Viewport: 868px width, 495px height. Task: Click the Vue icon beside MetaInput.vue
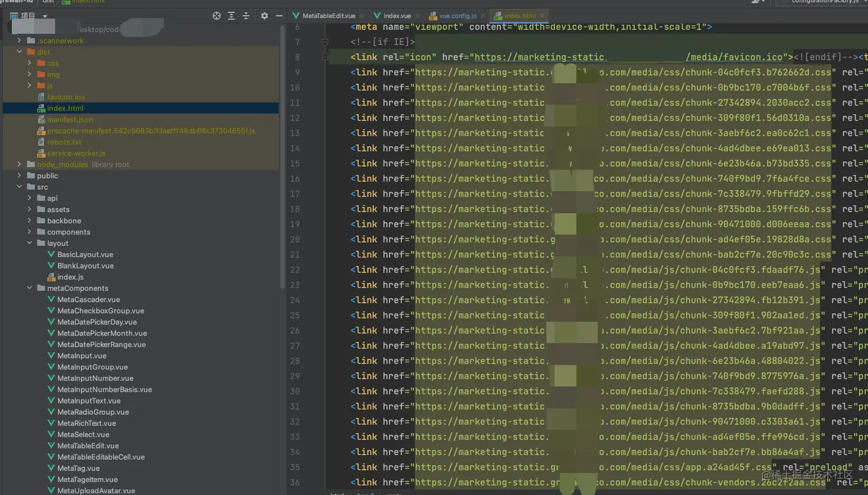pos(51,356)
